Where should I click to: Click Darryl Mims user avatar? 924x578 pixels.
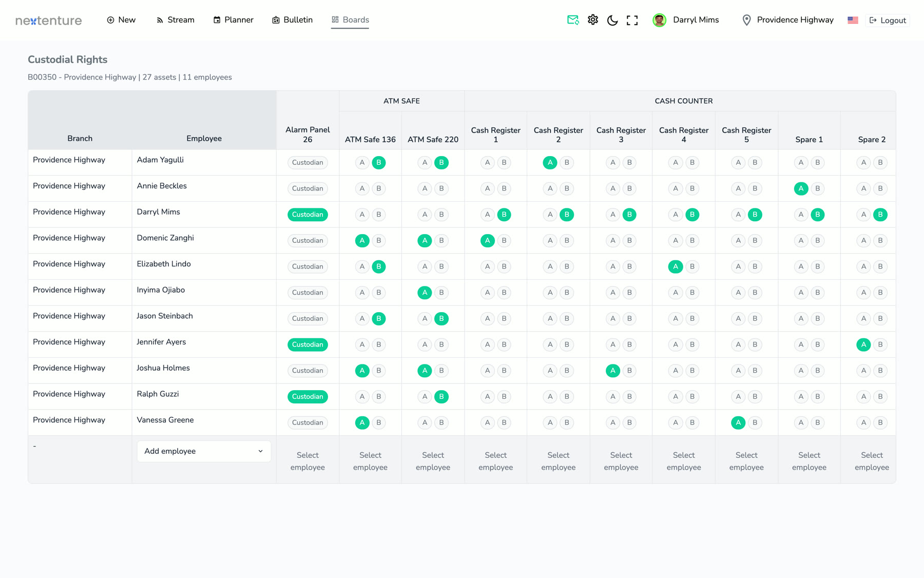tap(660, 20)
